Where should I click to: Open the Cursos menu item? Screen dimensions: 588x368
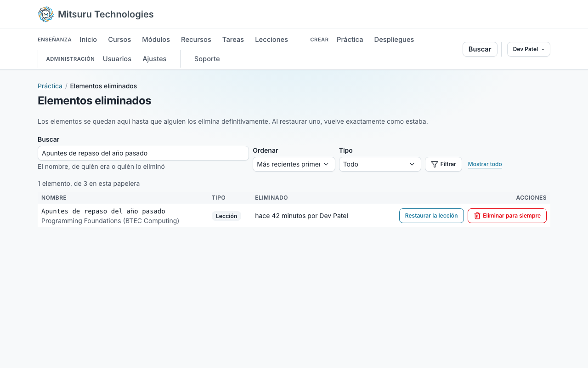(x=119, y=40)
